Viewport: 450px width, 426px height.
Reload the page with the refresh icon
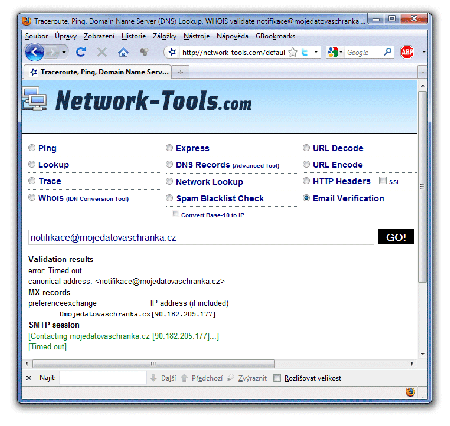tap(81, 52)
